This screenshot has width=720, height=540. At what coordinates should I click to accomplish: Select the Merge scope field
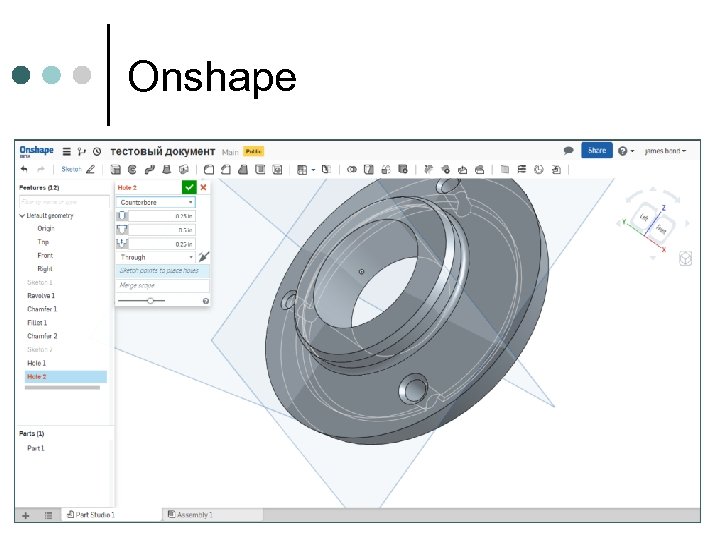coord(163,286)
